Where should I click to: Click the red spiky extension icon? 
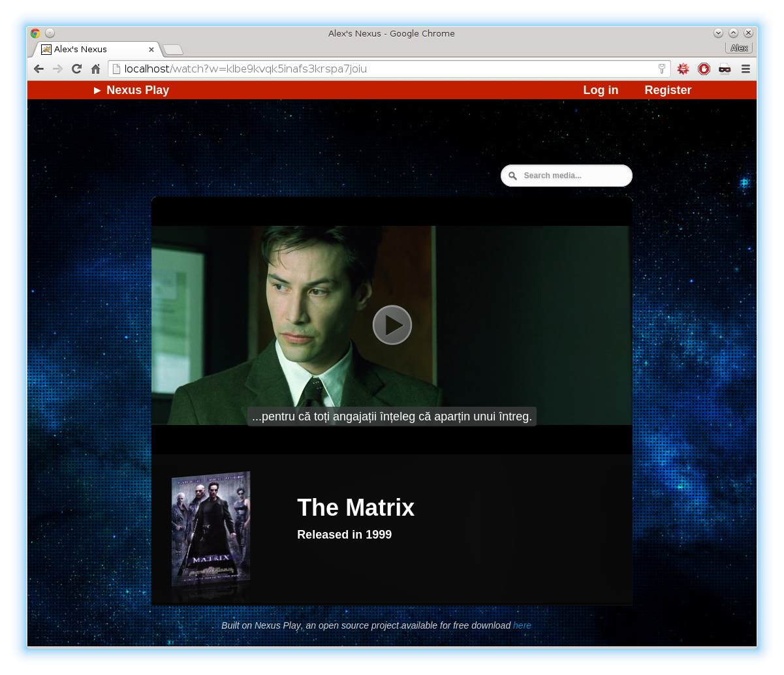[x=683, y=69]
